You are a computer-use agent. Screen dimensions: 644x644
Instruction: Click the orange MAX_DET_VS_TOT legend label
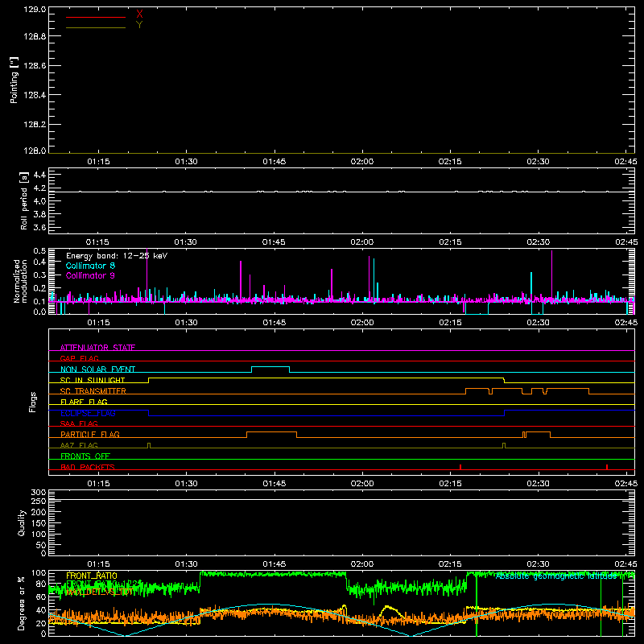[x=99, y=592]
